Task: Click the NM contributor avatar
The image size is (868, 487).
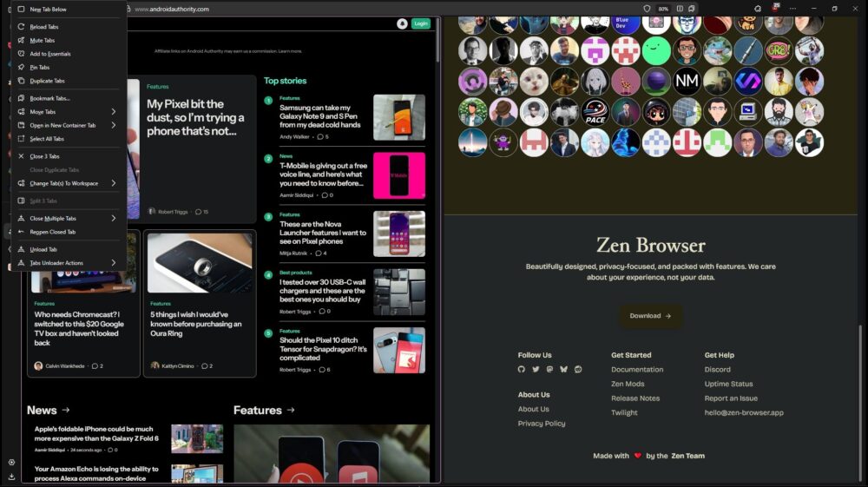Action: pyautogui.click(x=687, y=82)
